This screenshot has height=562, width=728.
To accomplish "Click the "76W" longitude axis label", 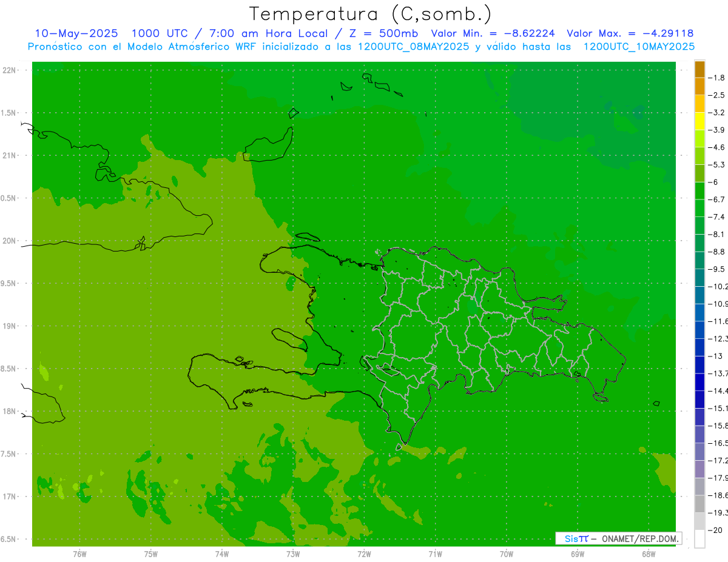I will point(79,554).
